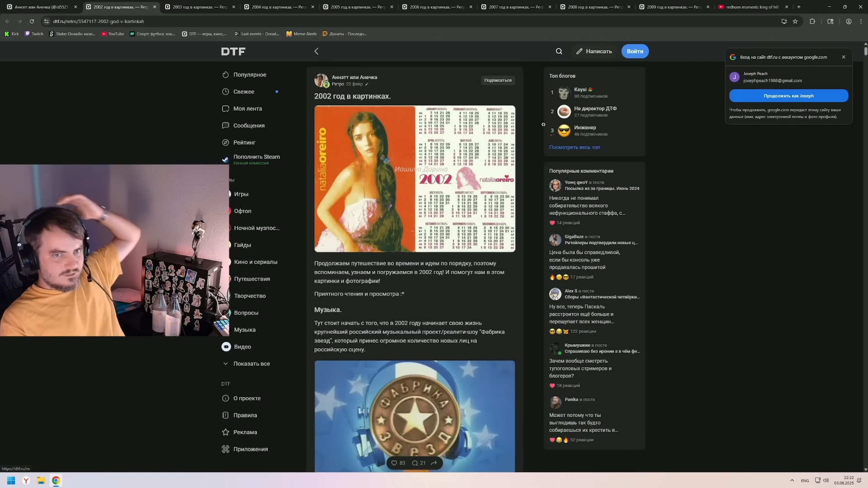Open the Ретро subsite link
Viewport: 868px width, 488px height.
[338, 84]
